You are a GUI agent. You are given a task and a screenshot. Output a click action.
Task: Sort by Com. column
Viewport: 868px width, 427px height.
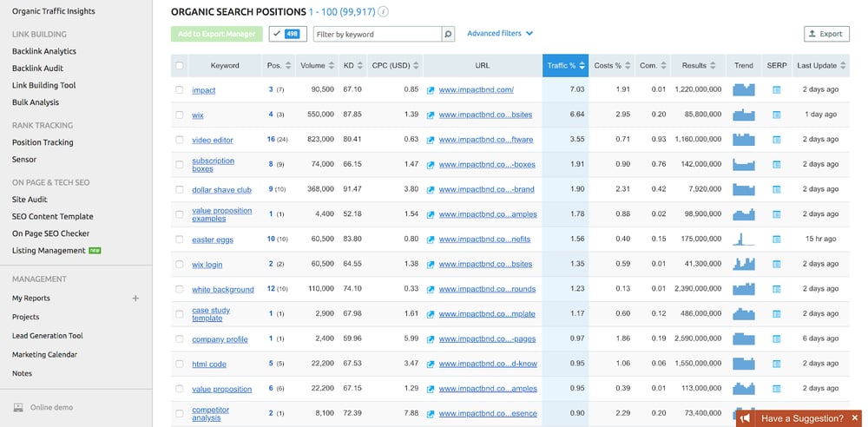[x=653, y=65]
